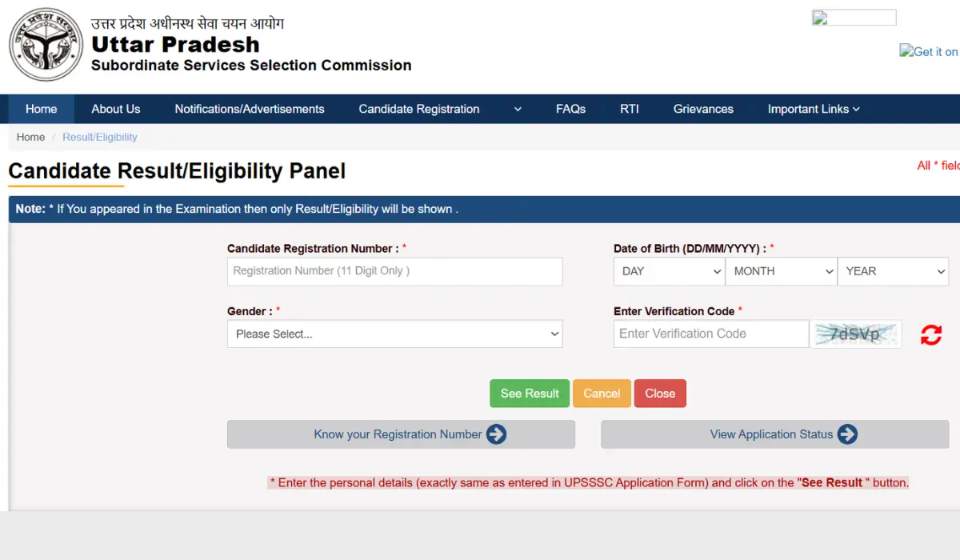Navigate to the FAQs menu item
The width and height of the screenshot is (960, 560).
pos(570,109)
